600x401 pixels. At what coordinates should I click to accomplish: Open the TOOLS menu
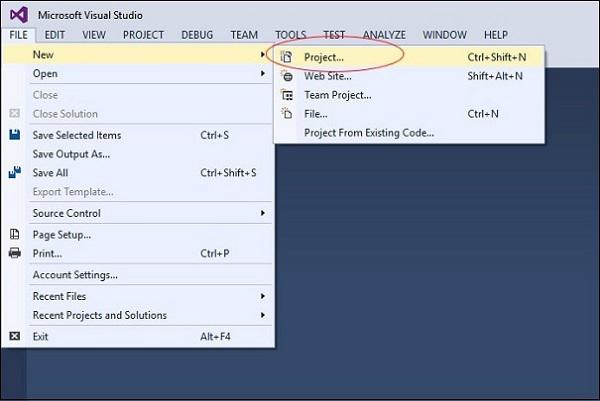pos(290,35)
